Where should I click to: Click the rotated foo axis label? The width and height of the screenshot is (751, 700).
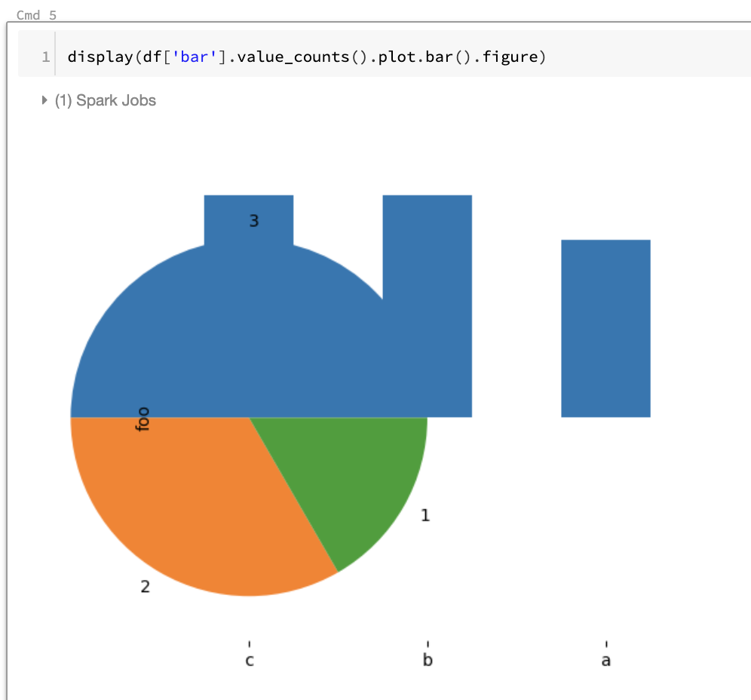pos(145,418)
